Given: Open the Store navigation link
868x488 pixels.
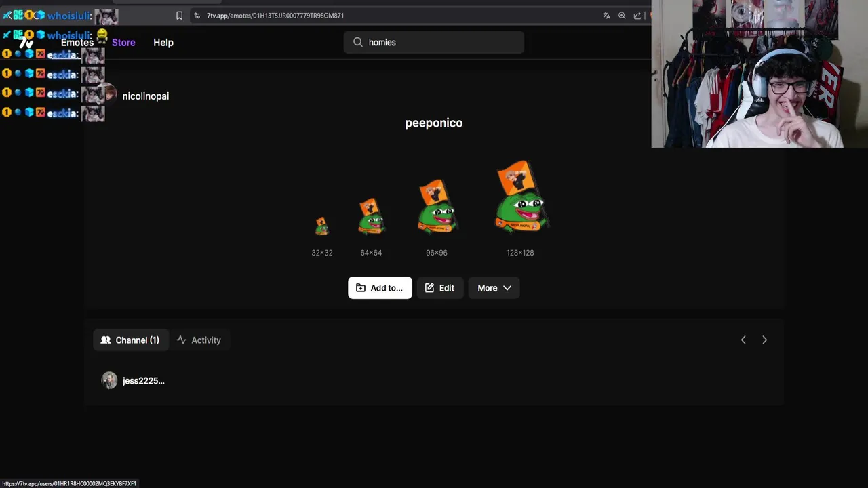Looking at the screenshot, I should pos(123,43).
